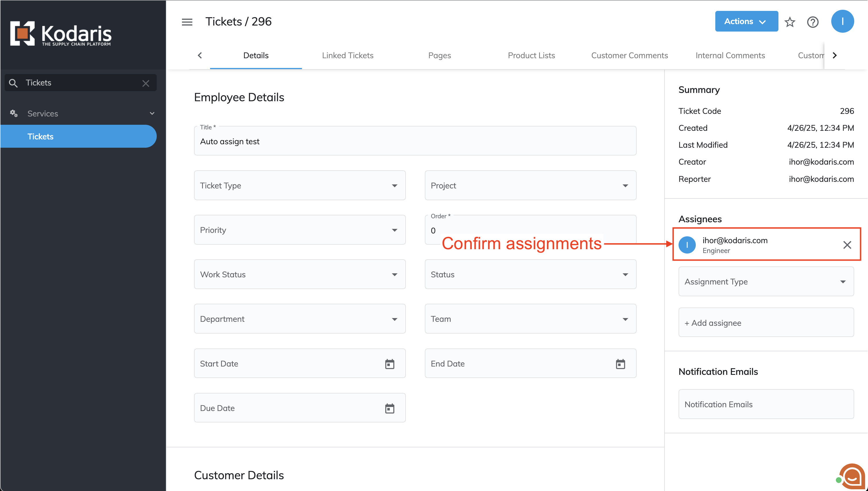Expand the Ticket Type dropdown
The width and height of the screenshot is (868, 491).
point(300,186)
